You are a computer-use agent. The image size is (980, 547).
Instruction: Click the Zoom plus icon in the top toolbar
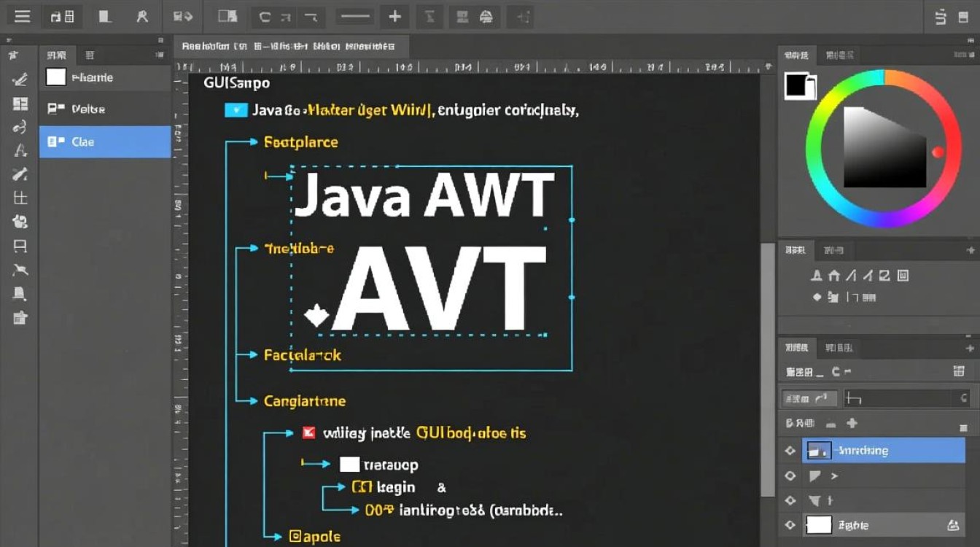tap(394, 16)
